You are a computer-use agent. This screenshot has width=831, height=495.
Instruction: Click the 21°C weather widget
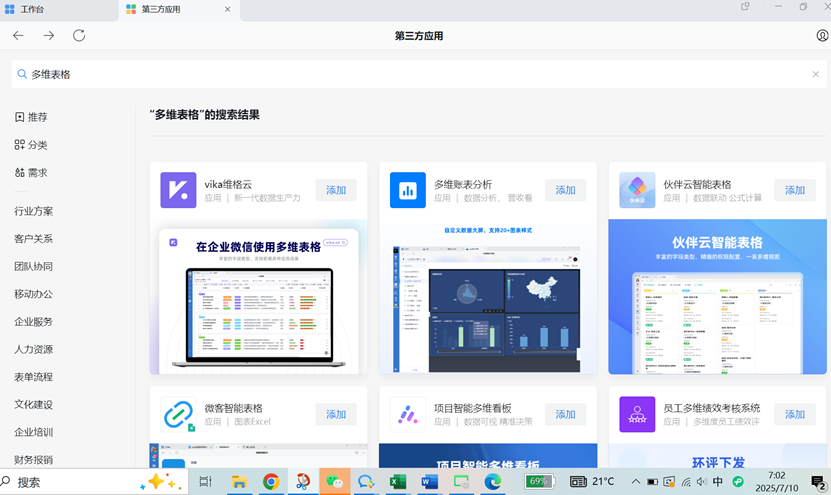592,482
